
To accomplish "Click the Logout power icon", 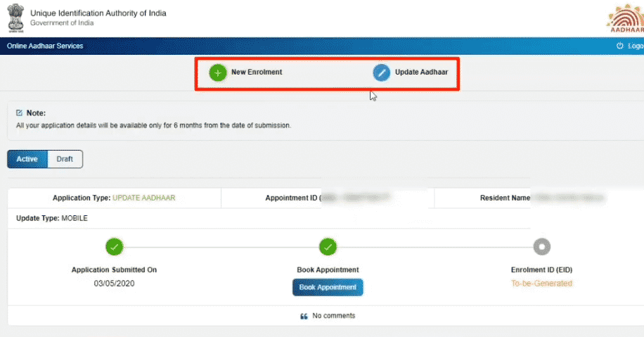I will [x=619, y=46].
